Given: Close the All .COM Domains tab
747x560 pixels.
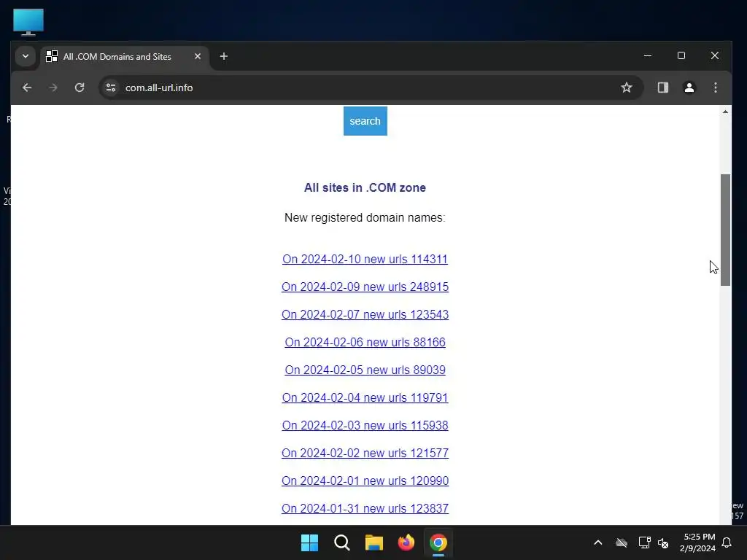Looking at the screenshot, I should 198,56.
